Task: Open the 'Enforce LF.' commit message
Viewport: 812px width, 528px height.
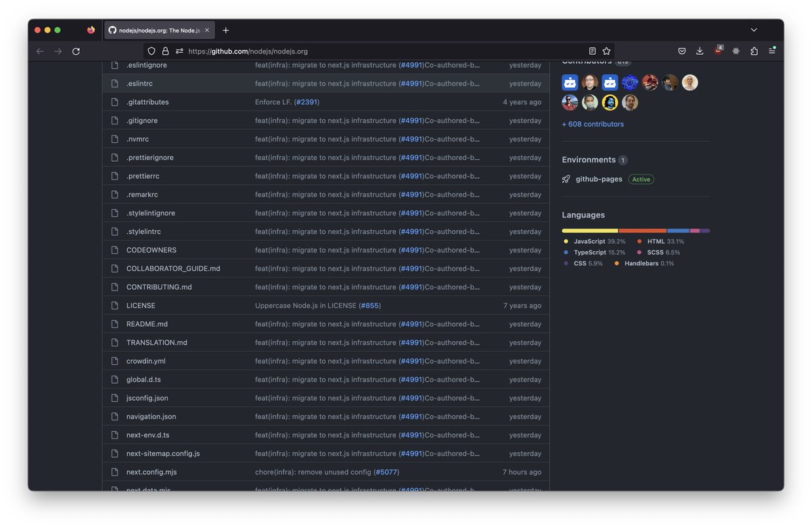Action: tap(273, 102)
